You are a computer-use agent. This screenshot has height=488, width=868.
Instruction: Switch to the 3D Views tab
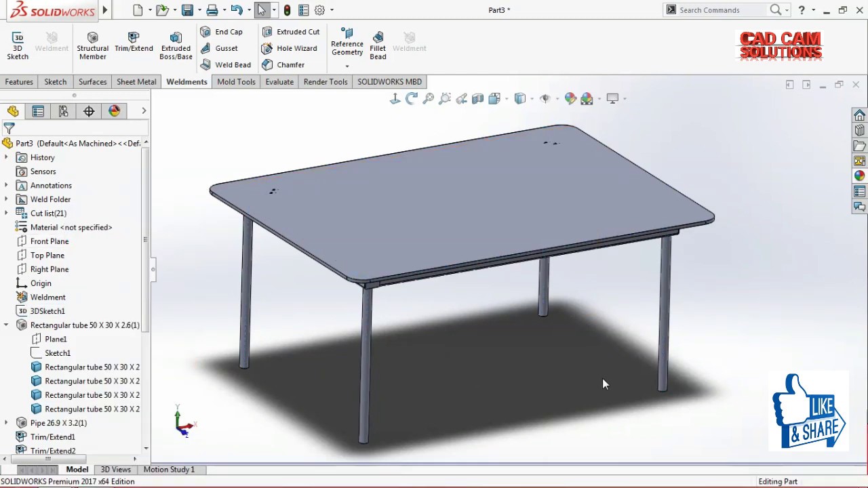(x=116, y=469)
